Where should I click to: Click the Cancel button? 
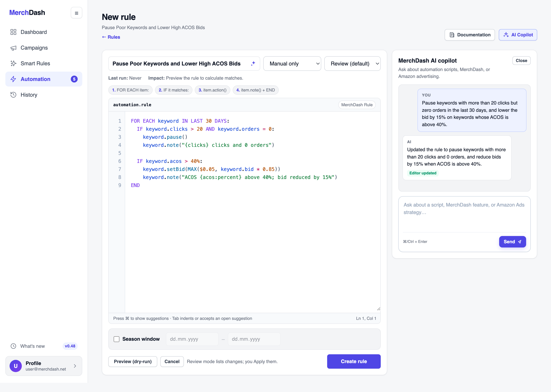point(172,361)
